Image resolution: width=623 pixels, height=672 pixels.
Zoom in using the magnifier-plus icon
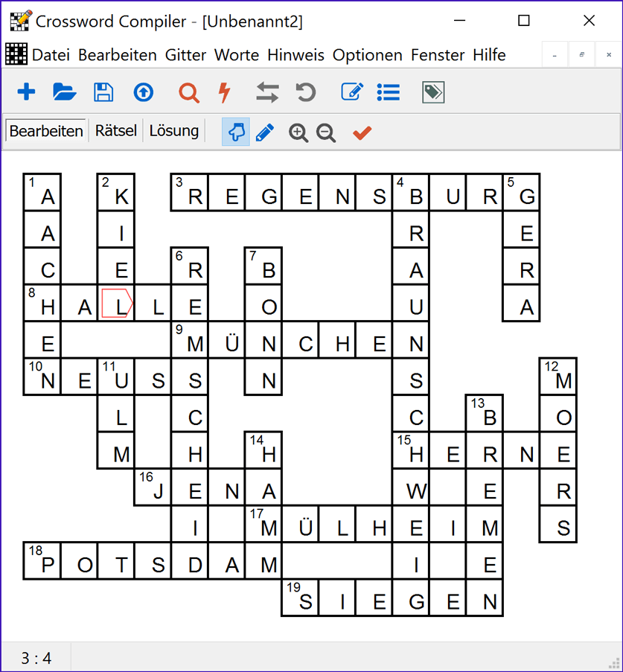(x=298, y=132)
